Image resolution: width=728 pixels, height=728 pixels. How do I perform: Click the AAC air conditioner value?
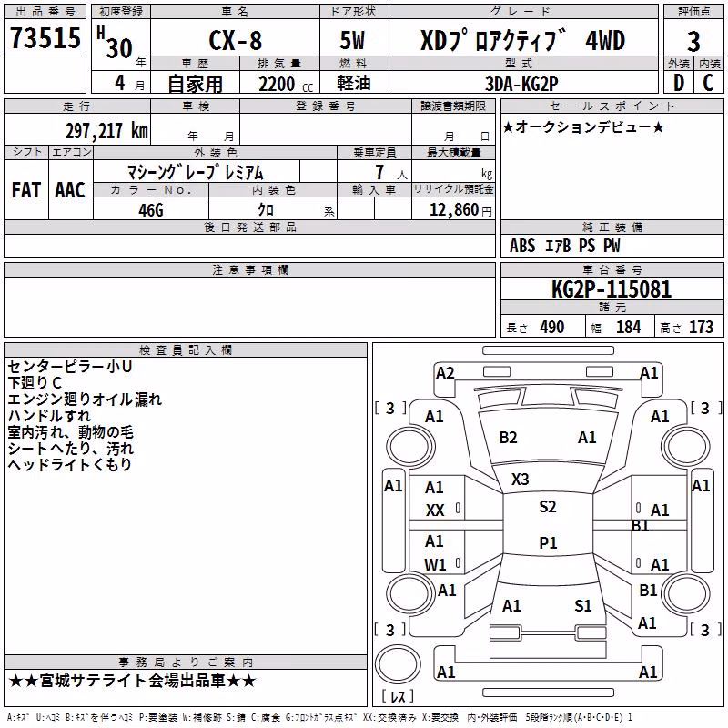point(70,190)
